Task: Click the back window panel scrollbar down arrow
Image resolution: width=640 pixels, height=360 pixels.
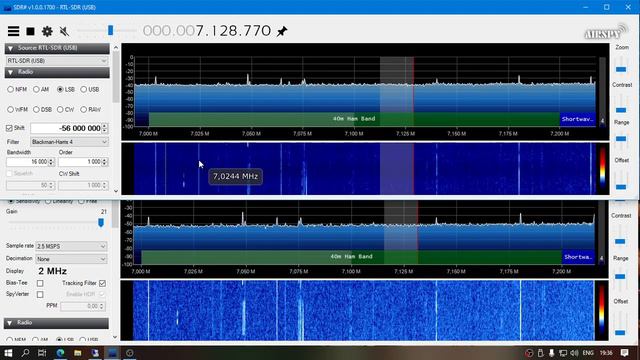Action: coord(115,337)
